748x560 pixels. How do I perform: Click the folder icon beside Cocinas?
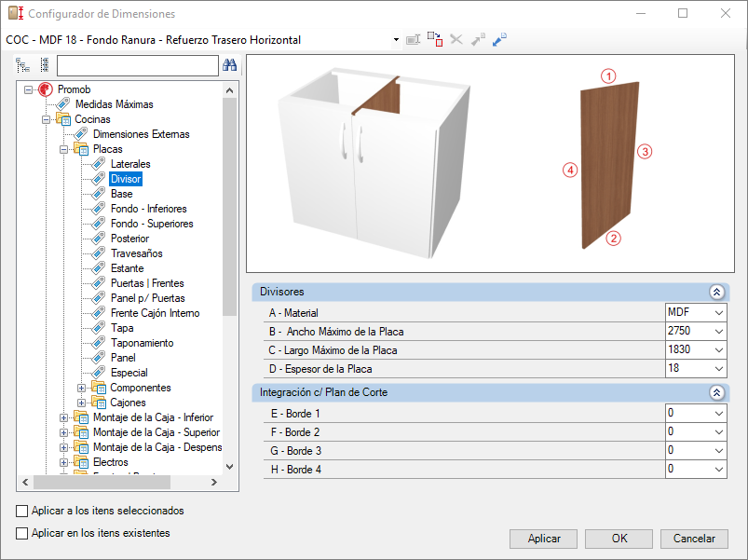[63, 118]
